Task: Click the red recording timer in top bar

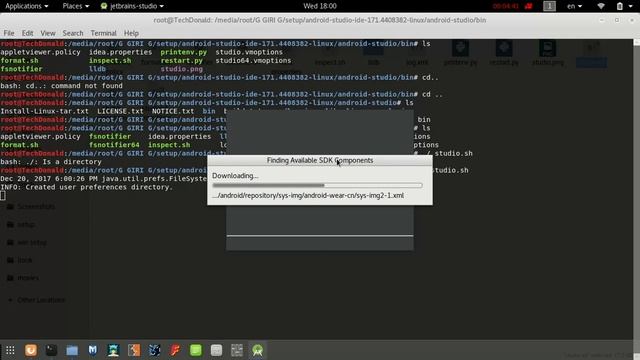Action: (x=505, y=6)
